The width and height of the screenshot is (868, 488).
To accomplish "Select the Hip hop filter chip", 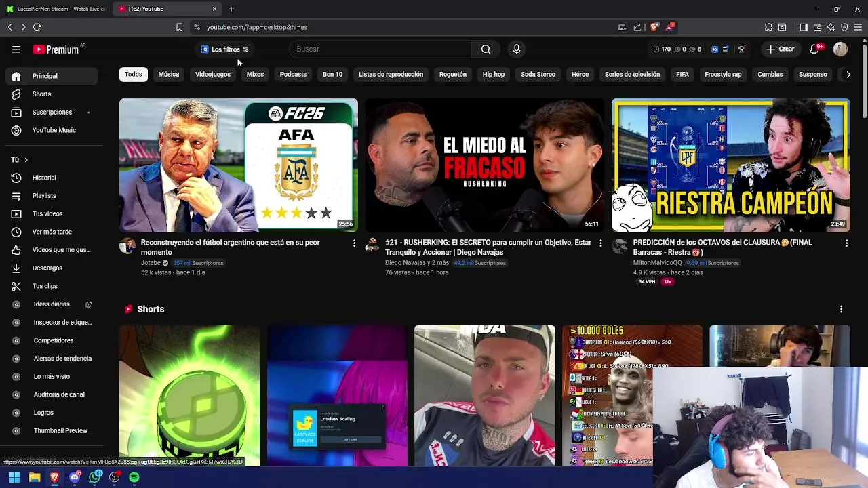I will 494,74.
